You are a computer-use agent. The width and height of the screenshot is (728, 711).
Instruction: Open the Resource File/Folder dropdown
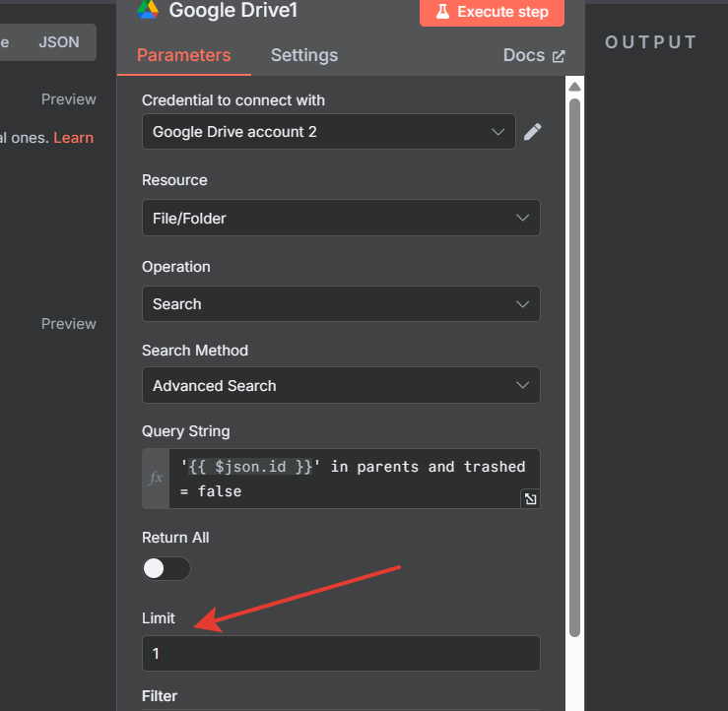tap(341, 219)
